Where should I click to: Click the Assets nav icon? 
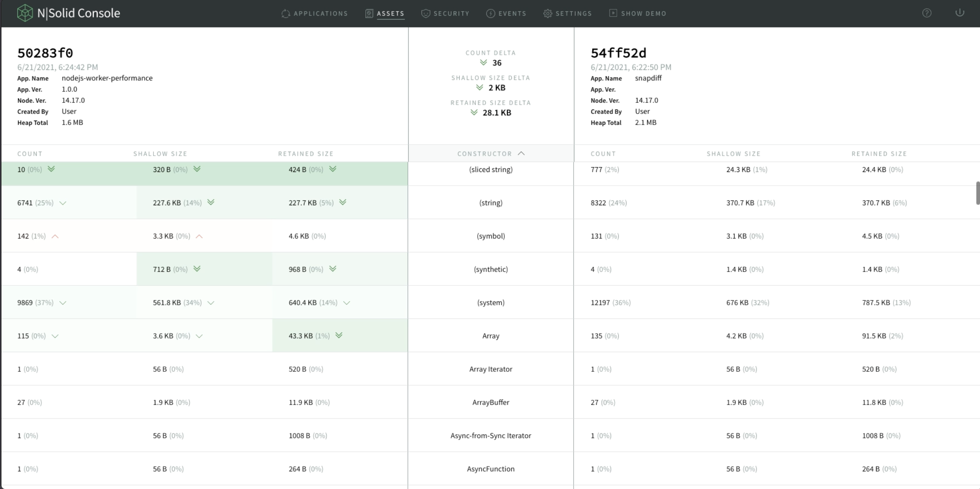[369, 14]
